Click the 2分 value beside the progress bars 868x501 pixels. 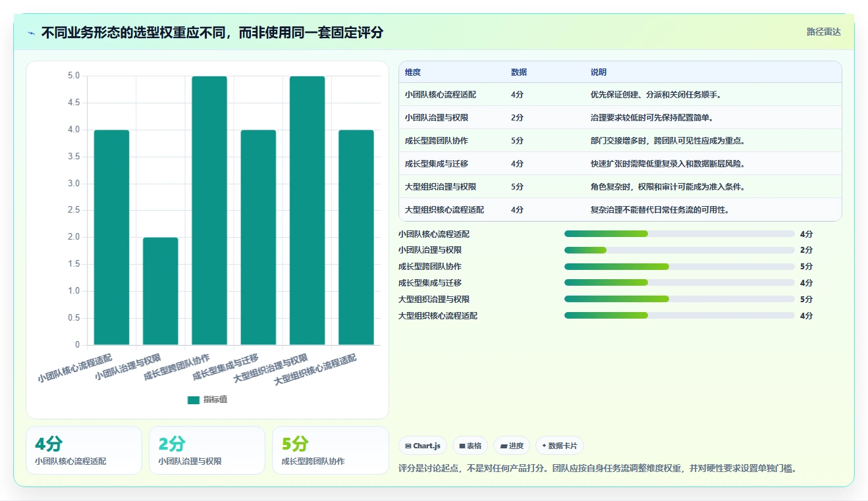pyautogui.click(x=806, y=250)
